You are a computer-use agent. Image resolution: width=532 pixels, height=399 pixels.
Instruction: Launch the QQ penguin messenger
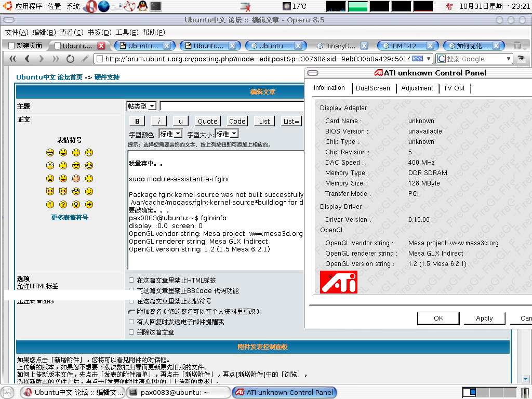[x=142, y=6]
